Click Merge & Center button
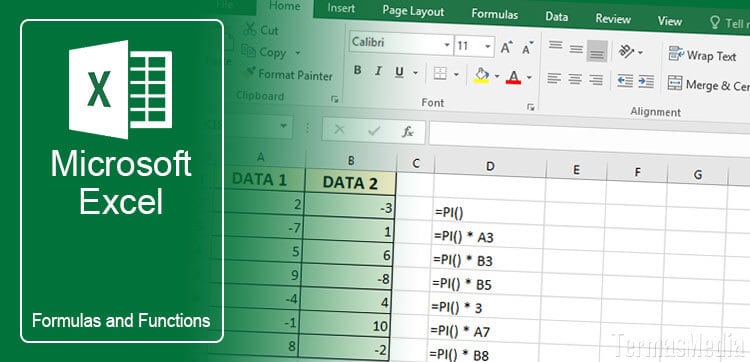This screenshot has height=362, width=750. (x=709, y=85)
